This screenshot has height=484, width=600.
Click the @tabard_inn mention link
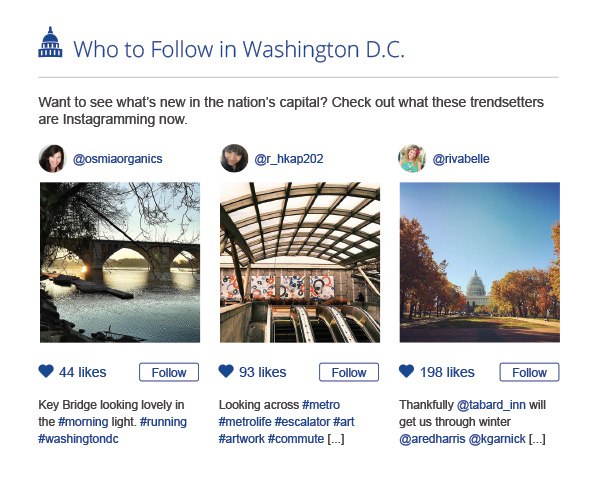tap(492, 405)
